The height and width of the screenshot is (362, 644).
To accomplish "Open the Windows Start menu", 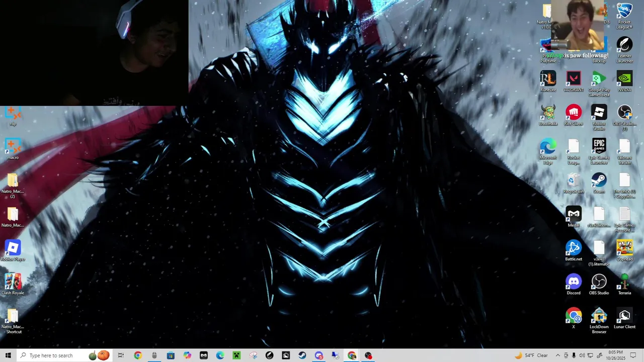I will [x=8, y=355].
